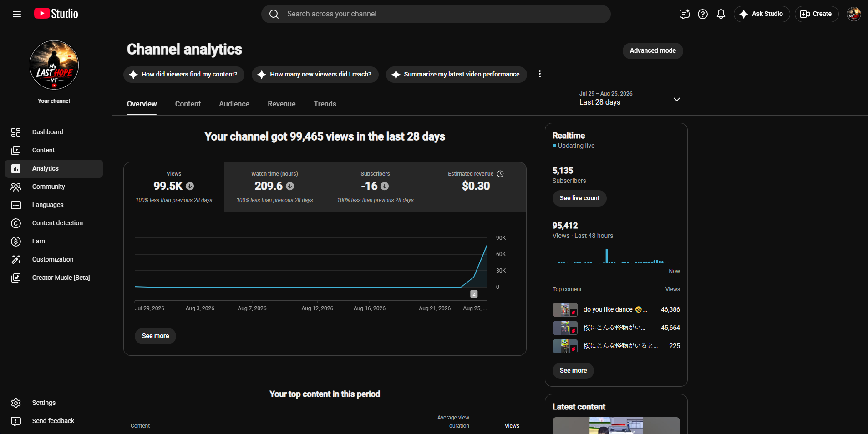Click the down arrow beside 99.5K views
Image resolution: width=868 pixels, height=434 pixels.
(x=190, y=186)
